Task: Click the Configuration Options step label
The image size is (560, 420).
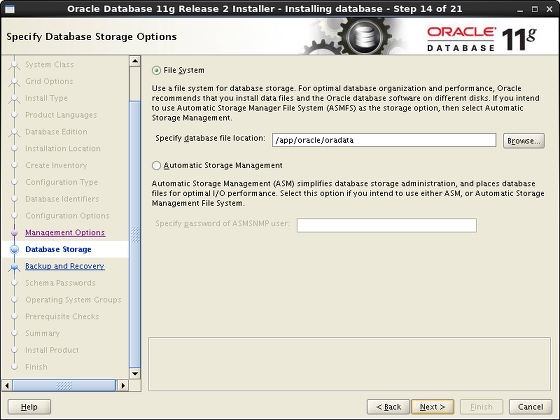Action: click(x=68, y=216)
